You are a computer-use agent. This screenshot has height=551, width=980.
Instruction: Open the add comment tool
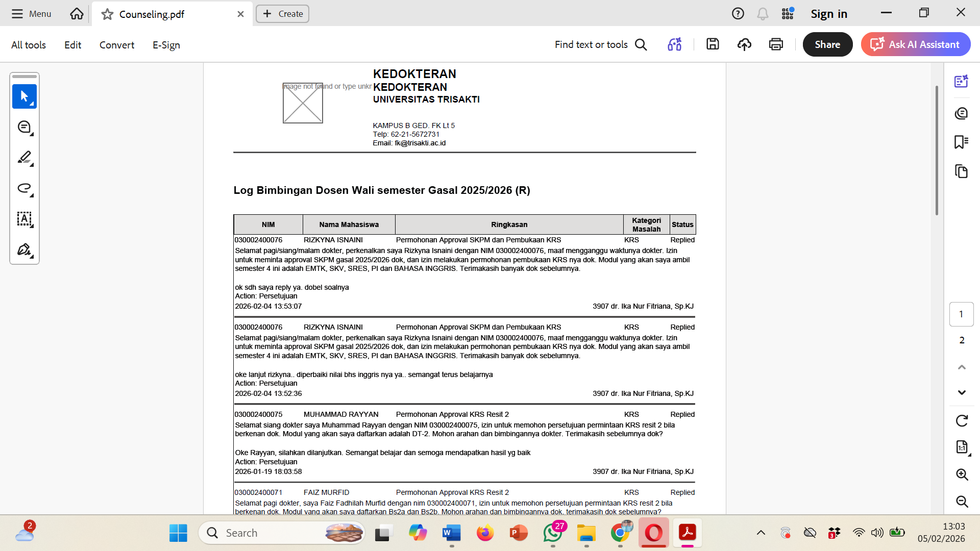pyautogui.click(x=24, y=127)
